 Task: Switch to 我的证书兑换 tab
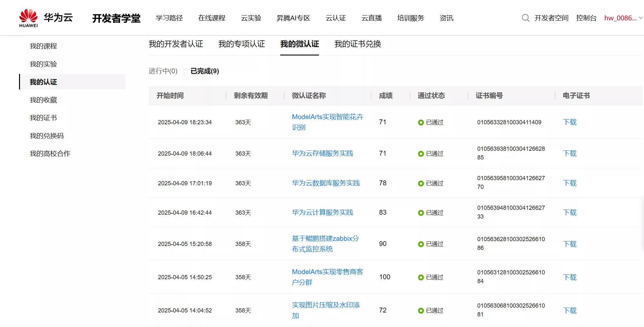click(358, 44)
